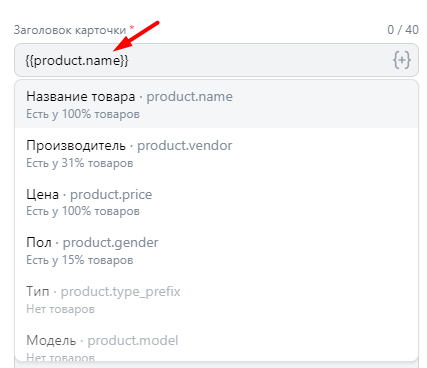427x368 pixels.
Task: Click the product.vendor code text
Action: point(185,146)
